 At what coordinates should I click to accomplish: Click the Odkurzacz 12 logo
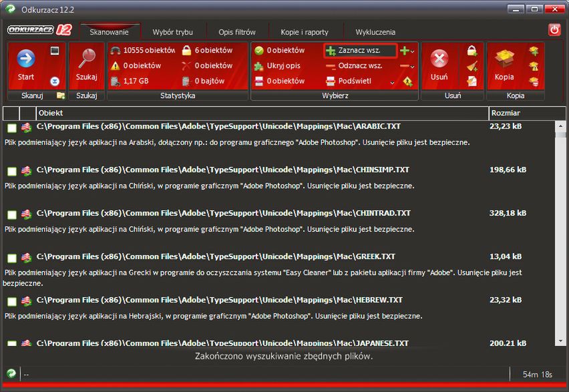pyautogui.click(x=39, y=30)
